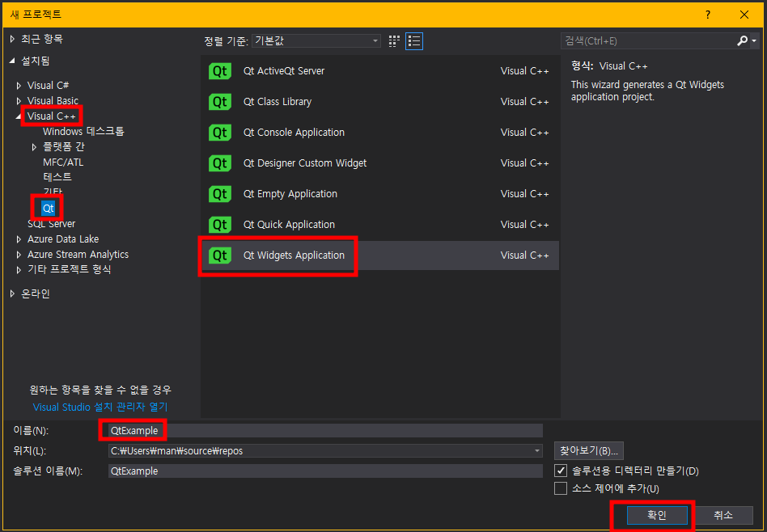
Task: Switch to the grid tile view icon
Action: point(394,41)
